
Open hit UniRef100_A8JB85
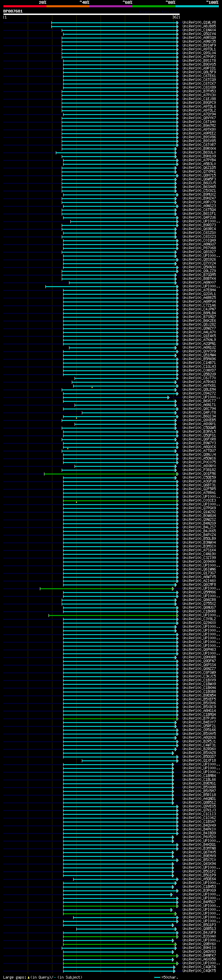coord(199,26)
